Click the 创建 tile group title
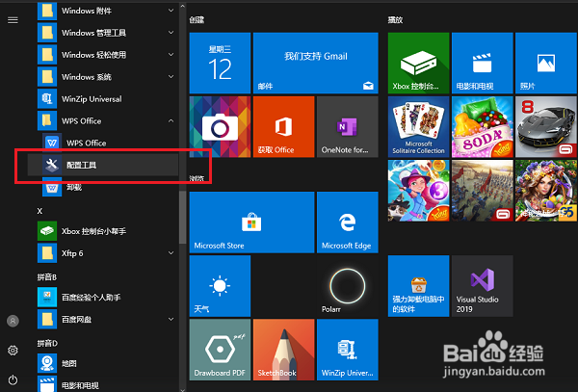Screen dimensions: 578x392 click(197, 20)
